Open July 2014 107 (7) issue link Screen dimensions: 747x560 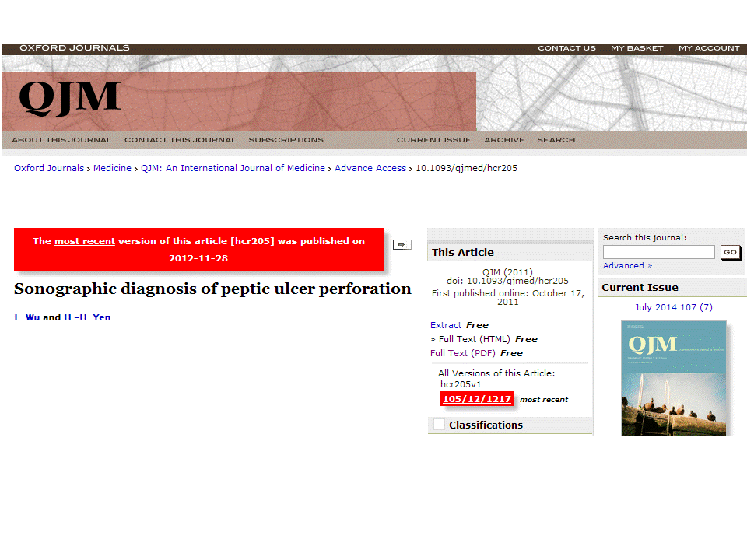(x=674, y=307)
